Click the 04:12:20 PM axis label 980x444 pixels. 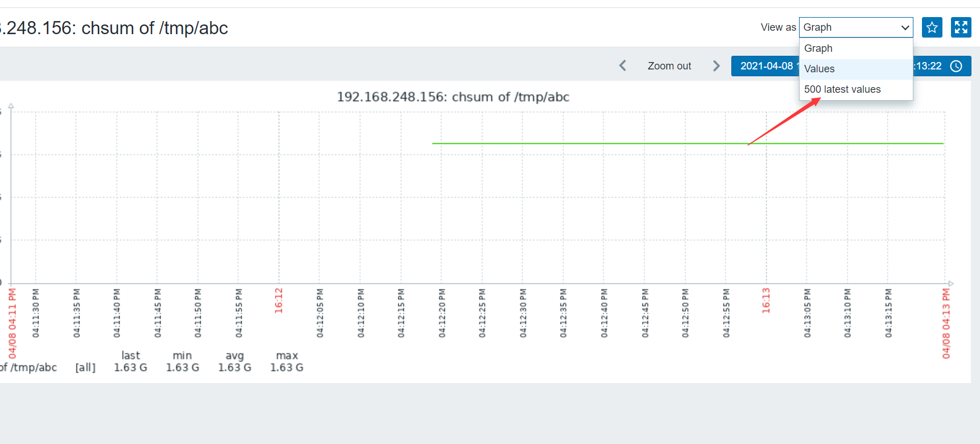click(442, 313)
